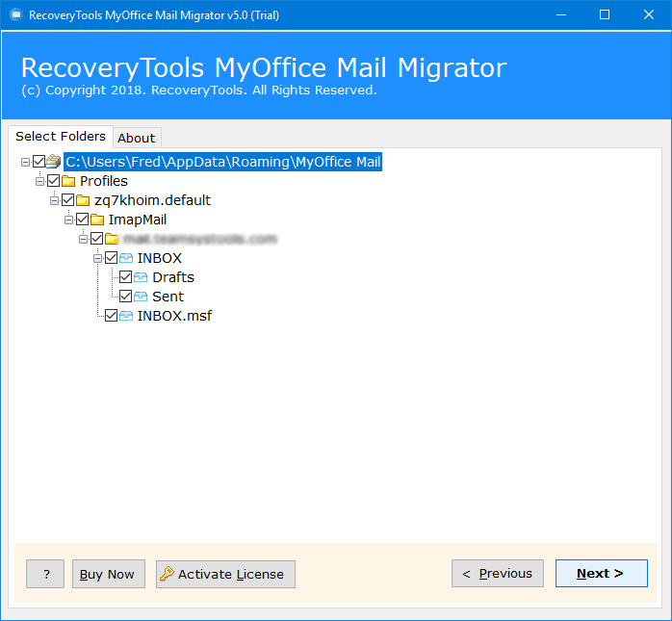
Task: Select the Sent label
Action: 168,297
